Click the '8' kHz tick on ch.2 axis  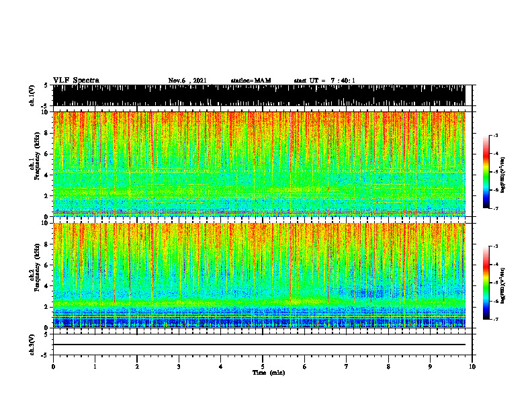pyautogui.click(x=46, y=244)
